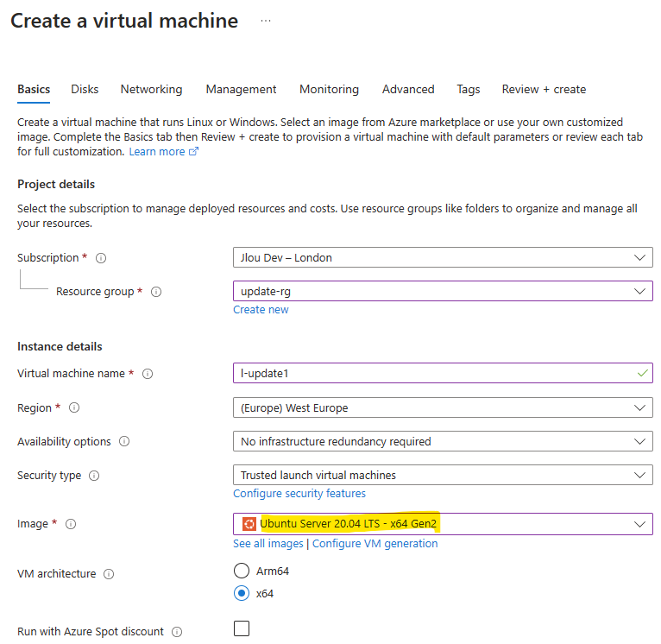
Task: Select x64 architecture radio button
Action: coord(242,593)
